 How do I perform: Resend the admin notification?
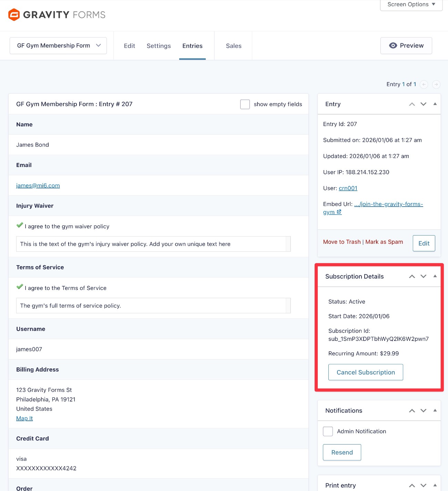click(342, 452)
